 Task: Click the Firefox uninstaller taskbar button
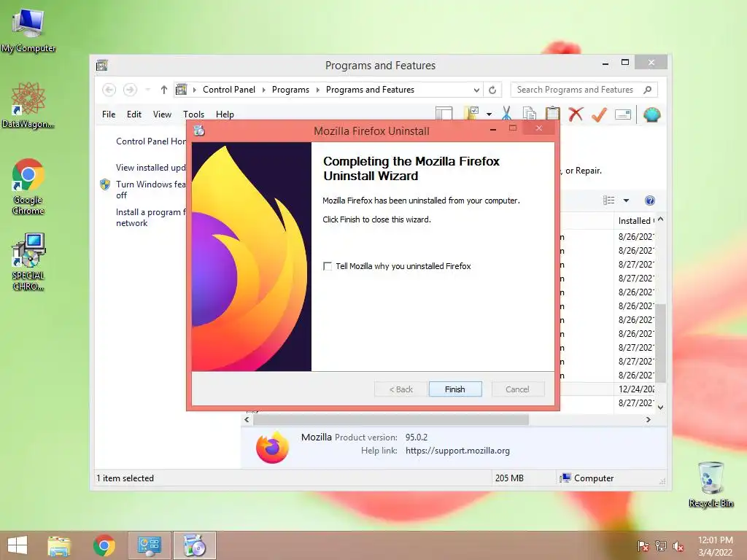pyautogui.click(x=194, y=545)
